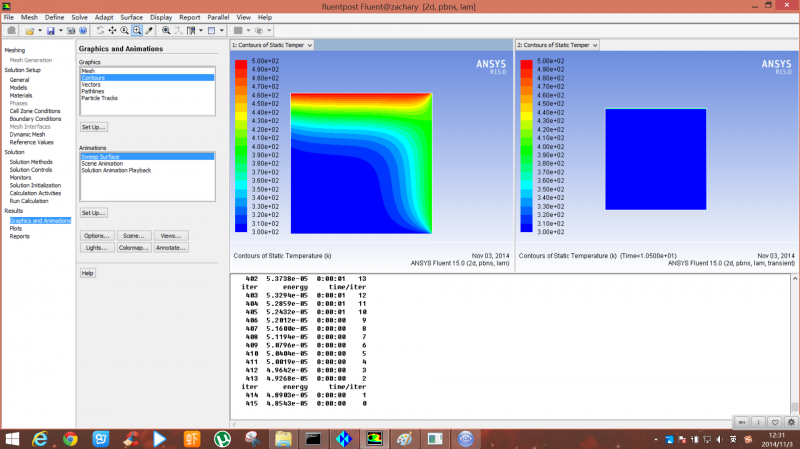Open Google Chrome from the taskbar

(70, 438)
